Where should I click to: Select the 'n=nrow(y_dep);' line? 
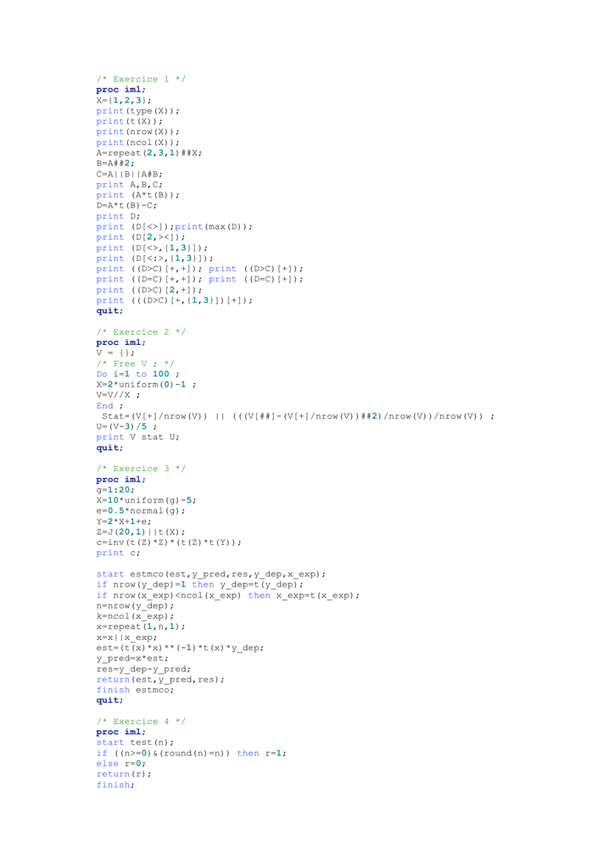(x=135, y=606)
